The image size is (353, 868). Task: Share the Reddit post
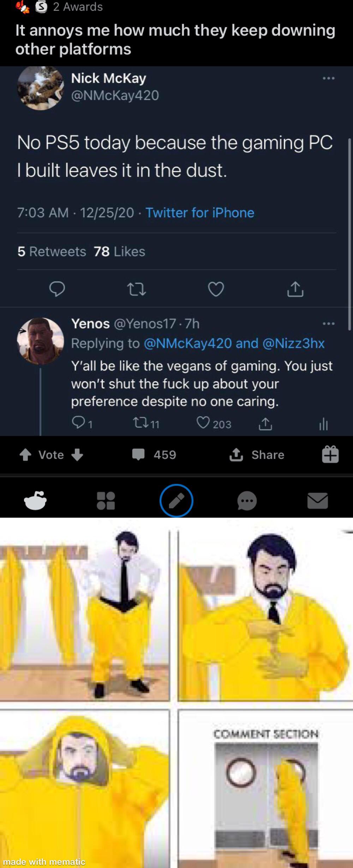coord(257,455)
